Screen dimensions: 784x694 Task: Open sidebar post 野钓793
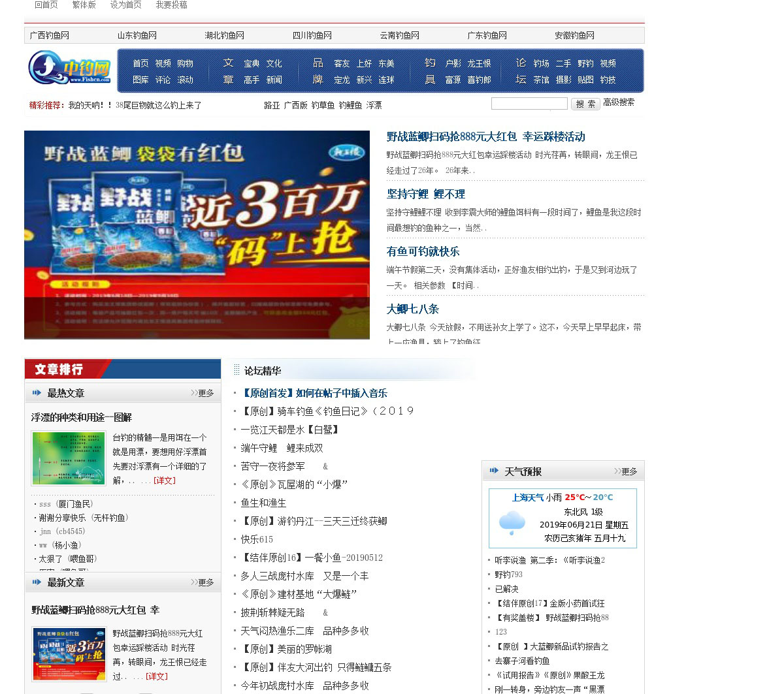pos(508,575)
